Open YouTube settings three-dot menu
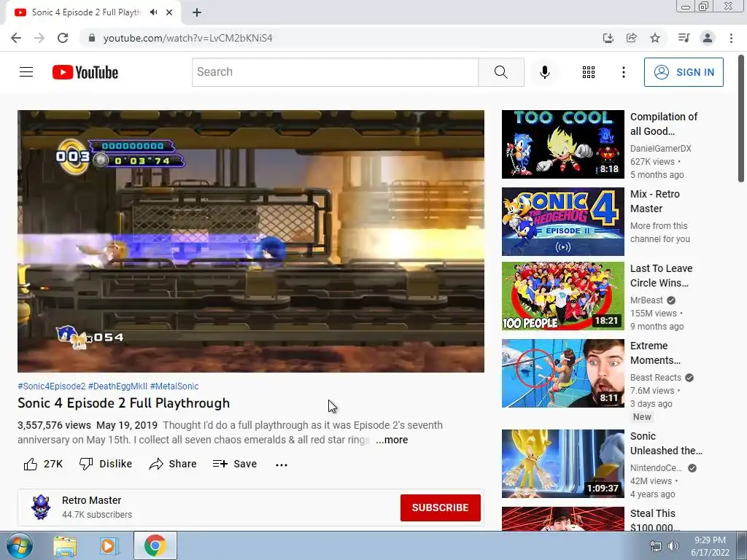This screenshot has height=560, width=747. click(623, 72)
